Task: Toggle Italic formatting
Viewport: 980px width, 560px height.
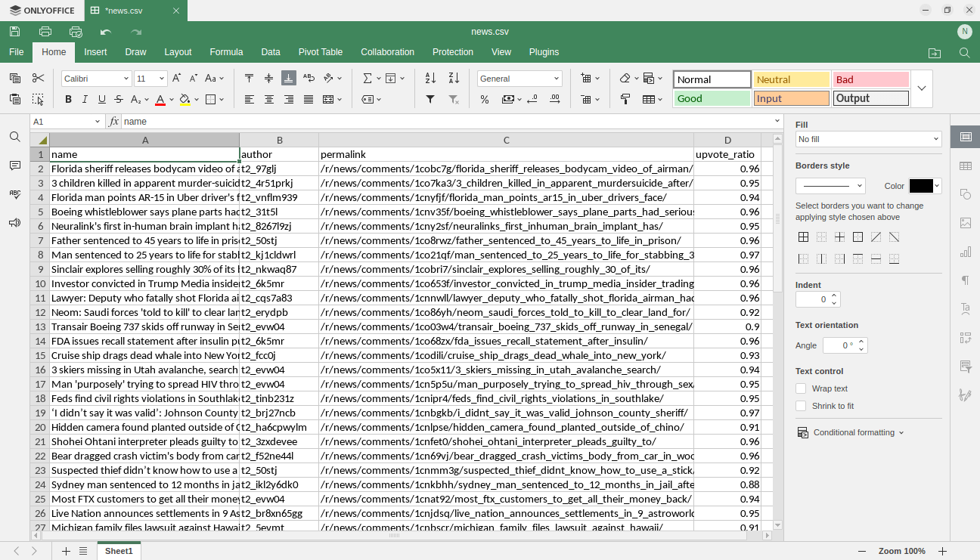Action: click(x=85, y=99)
